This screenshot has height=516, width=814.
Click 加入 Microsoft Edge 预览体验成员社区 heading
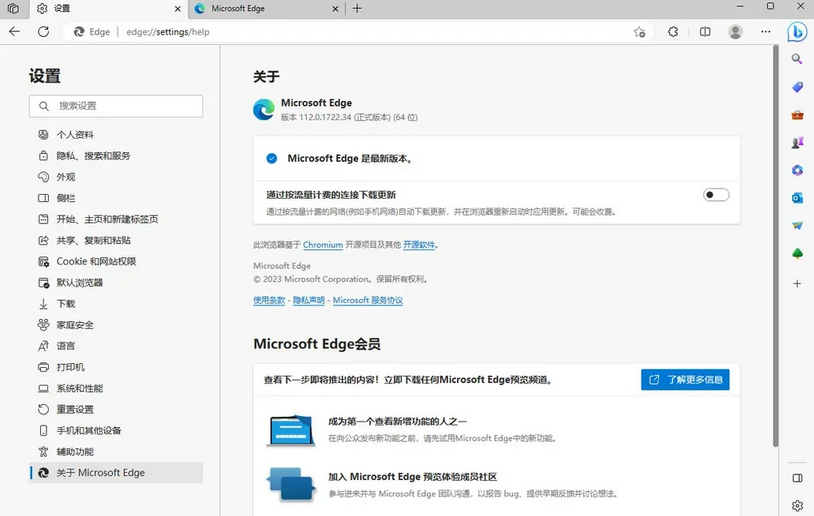[412, 477]
